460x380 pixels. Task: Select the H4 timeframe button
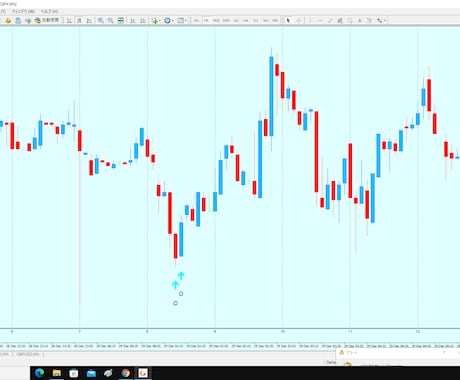pyautogui.click(x=246, y=21)
